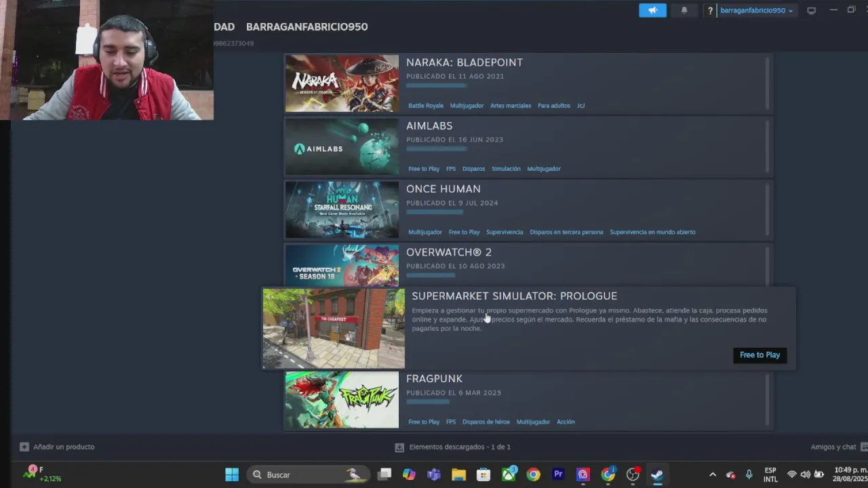
Task: Click the AIMLABS title link
Action: 429,125
